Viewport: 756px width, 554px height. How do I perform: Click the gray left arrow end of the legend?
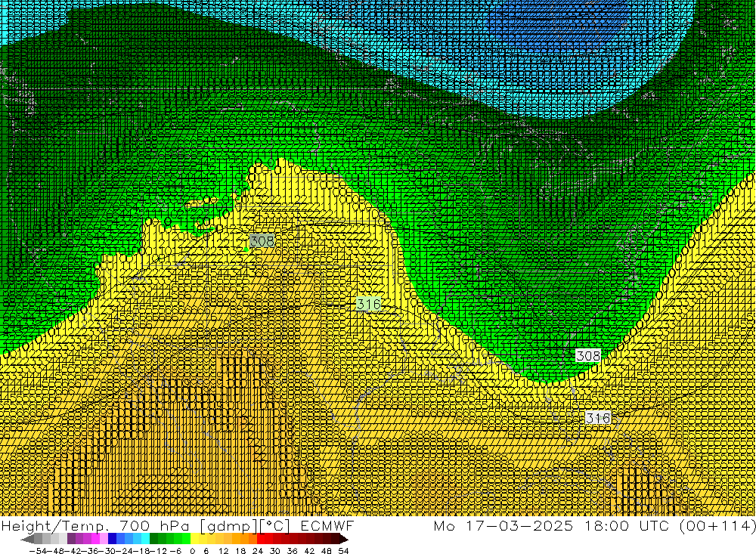tap(27, 539)
